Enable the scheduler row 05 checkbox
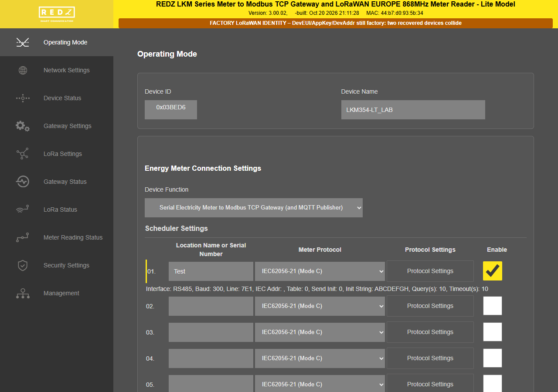558x392 pixels. tap(493, 383)
